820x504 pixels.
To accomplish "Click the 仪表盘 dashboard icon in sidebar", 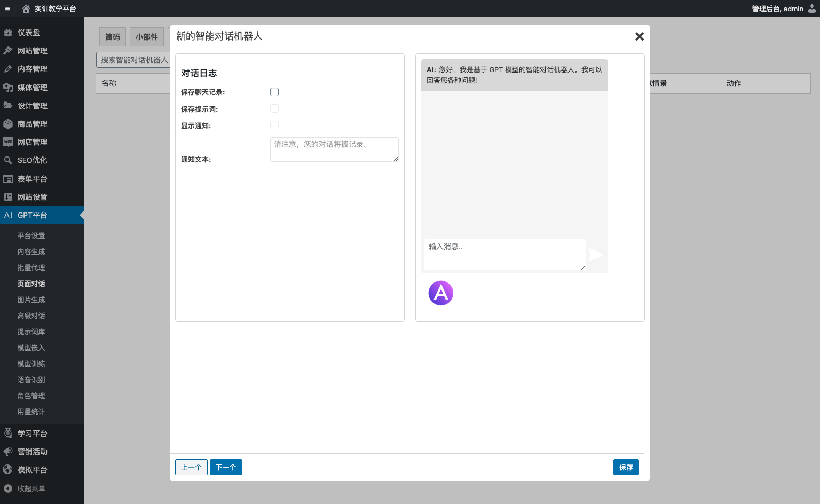I will [x=8, y=33].
